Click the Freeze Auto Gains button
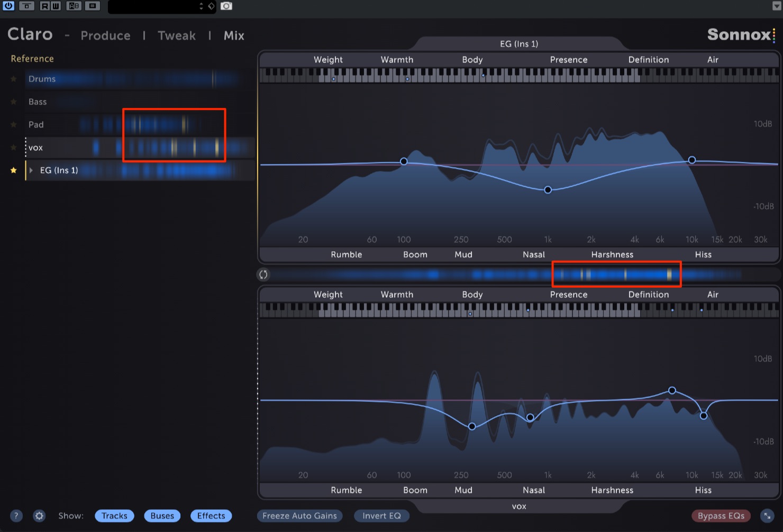Viewport: 783px width, 532px height. click(299, 516)
